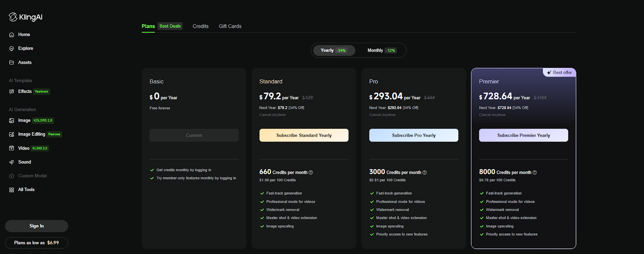The width and height of the screenshot is (644, 254).
Task: Click the KOLORS 2.0 badge
Action: 43,121
